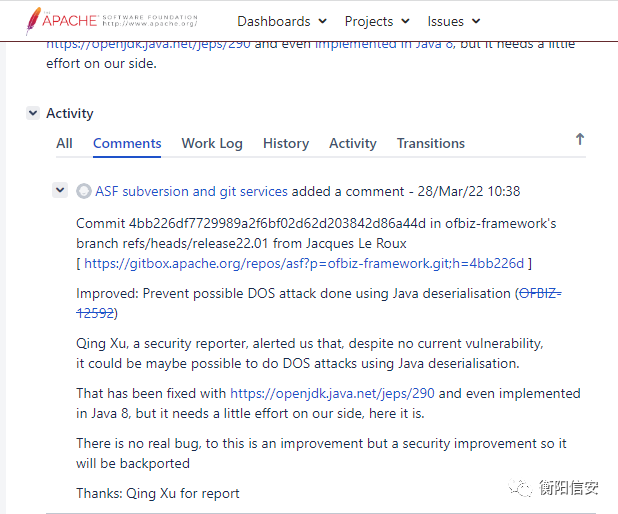
Task: Switch to the All tab
Action: point(64,143)
